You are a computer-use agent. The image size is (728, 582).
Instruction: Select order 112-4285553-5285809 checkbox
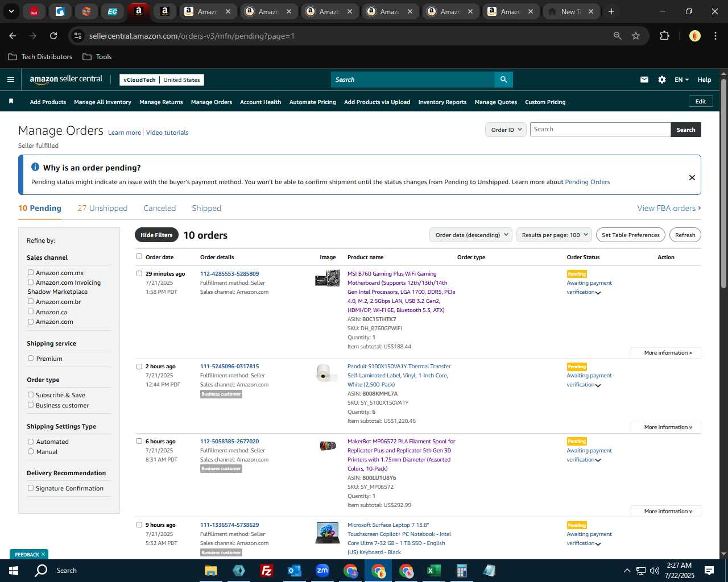point(139,273)
